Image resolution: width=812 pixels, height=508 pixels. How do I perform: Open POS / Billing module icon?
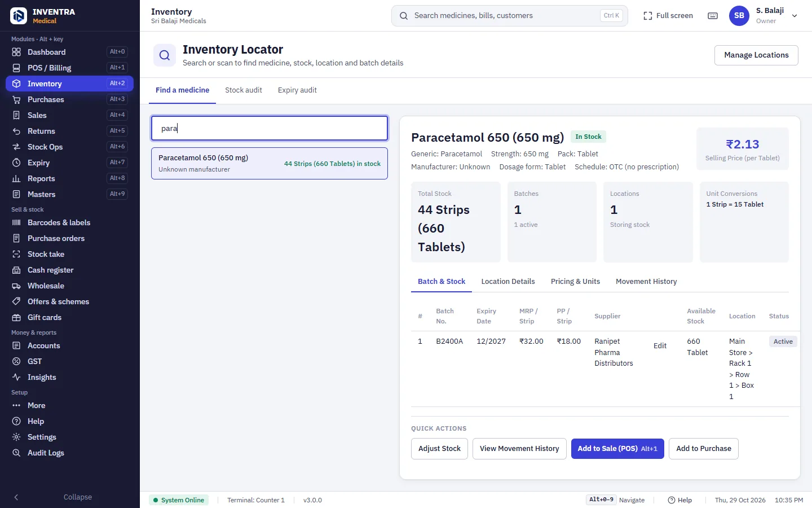click(x=16, y=68)
